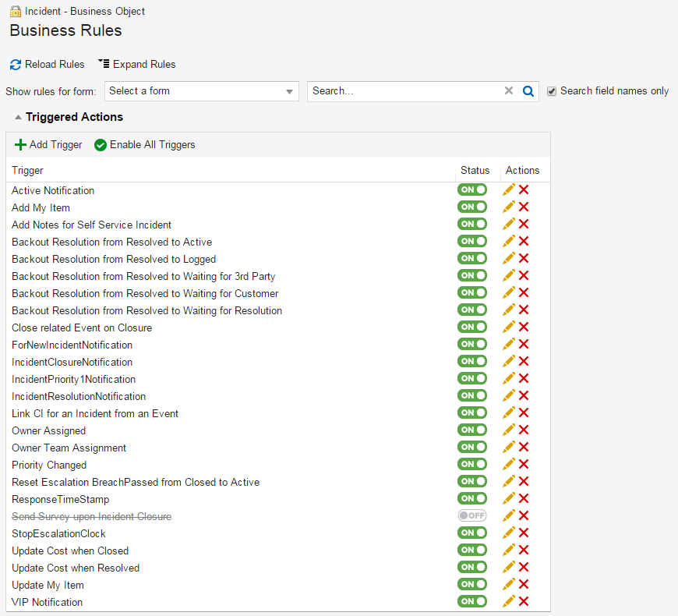
Task: Edit the VIP Notification trigger
Action: pos(509,601)
